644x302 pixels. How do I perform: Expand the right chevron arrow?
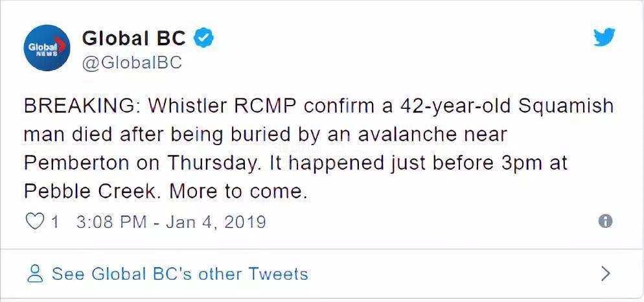(605, 273)
